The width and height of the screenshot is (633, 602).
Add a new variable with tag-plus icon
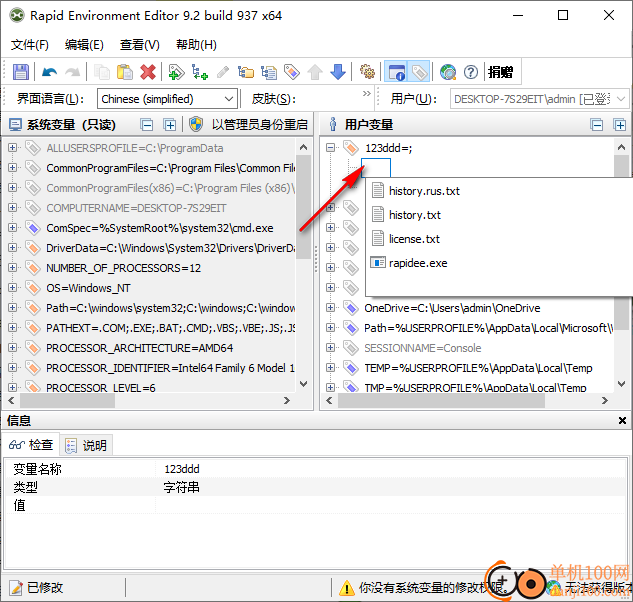pyautogui.click(x=176, y=72)
